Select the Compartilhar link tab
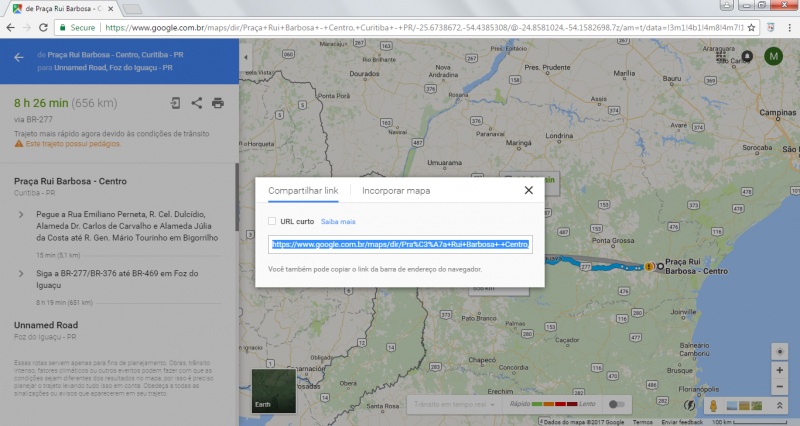 (x=303, y=190)
